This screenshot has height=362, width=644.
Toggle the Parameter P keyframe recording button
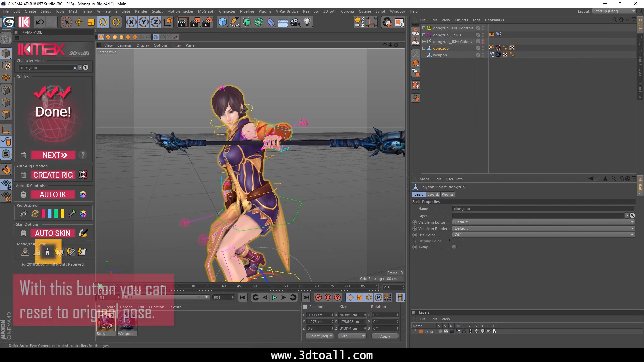378,298
